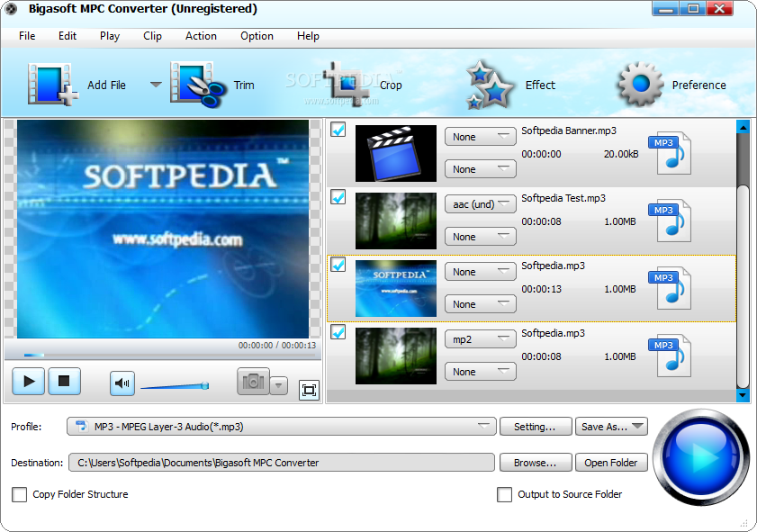Click the file list scroll down arrow
The width and height of the screenshot is (757, 532).
[x=743, y=395]
